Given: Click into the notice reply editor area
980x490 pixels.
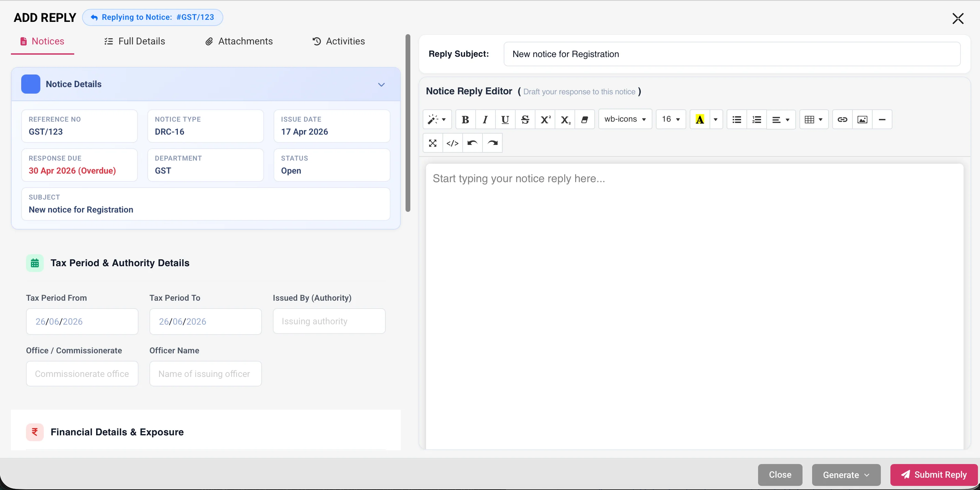Looking at the screenshot, I should click(694, 306).
